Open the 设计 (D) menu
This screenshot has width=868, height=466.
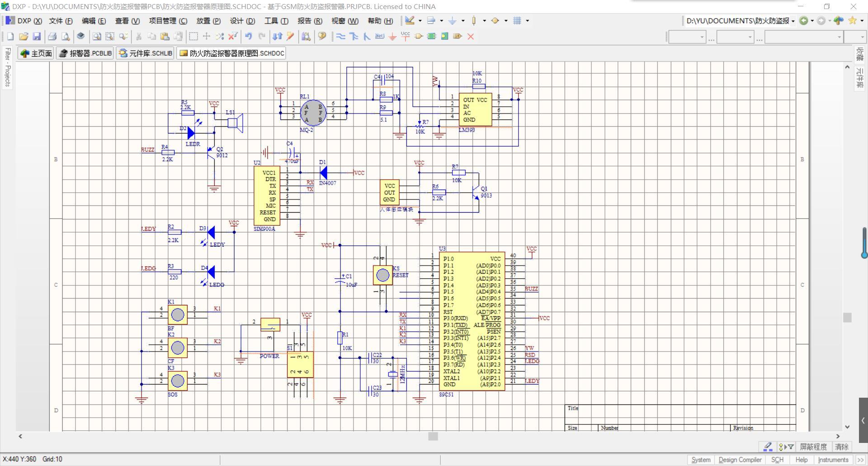pos(242,21)
